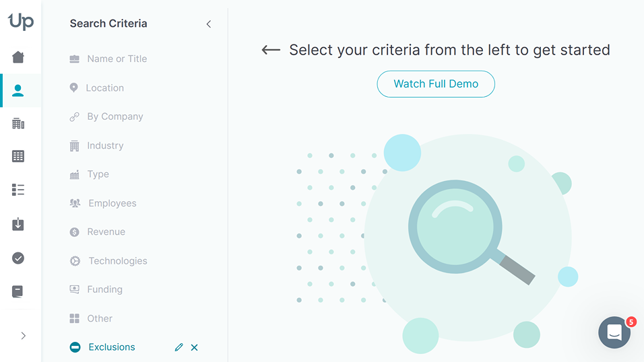This screenshot has height=362, width=644.
Task: Click the table grid sidebar icon
Action: tap(18, 156)
